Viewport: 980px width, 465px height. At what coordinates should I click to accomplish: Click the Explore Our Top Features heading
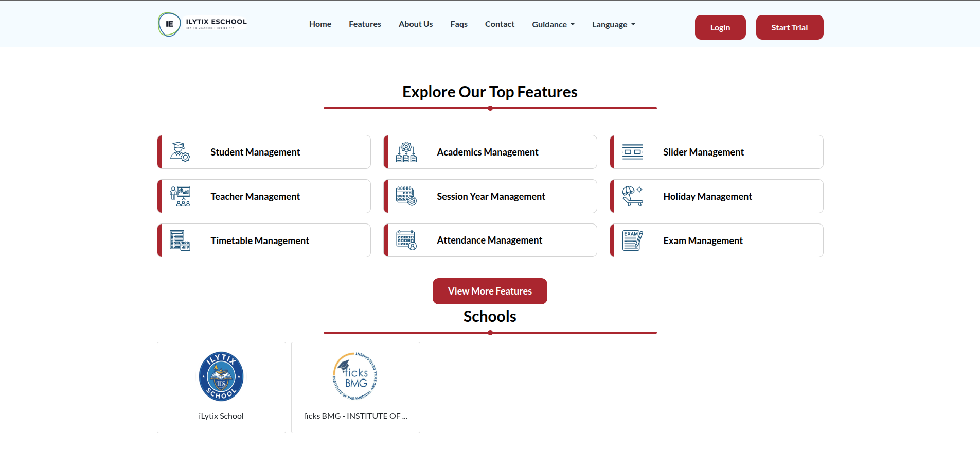pos(490,92)
